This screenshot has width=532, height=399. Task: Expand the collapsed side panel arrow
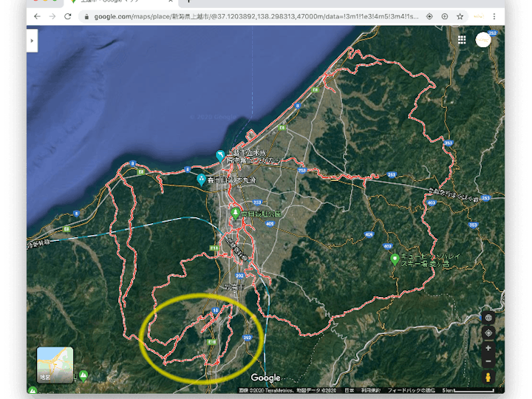coord(32,41)
